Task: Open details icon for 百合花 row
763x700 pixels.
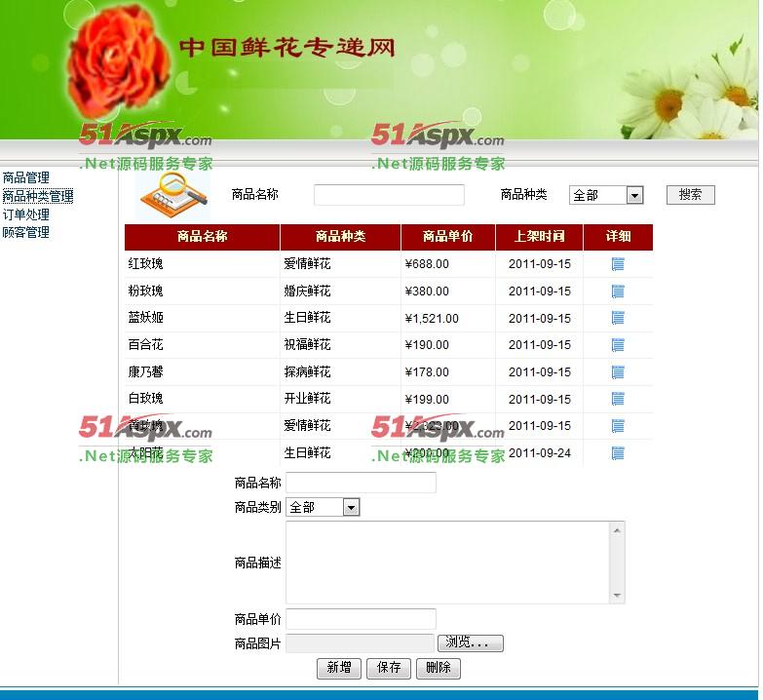Action: (x=618, y=346)
